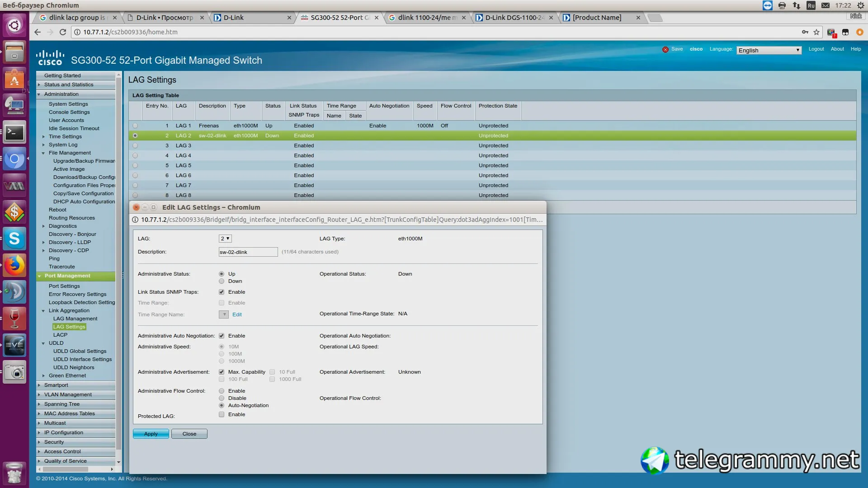Open Skype from the dock
The width and height of the screenshot is (868, 488).
coord(14,239)
